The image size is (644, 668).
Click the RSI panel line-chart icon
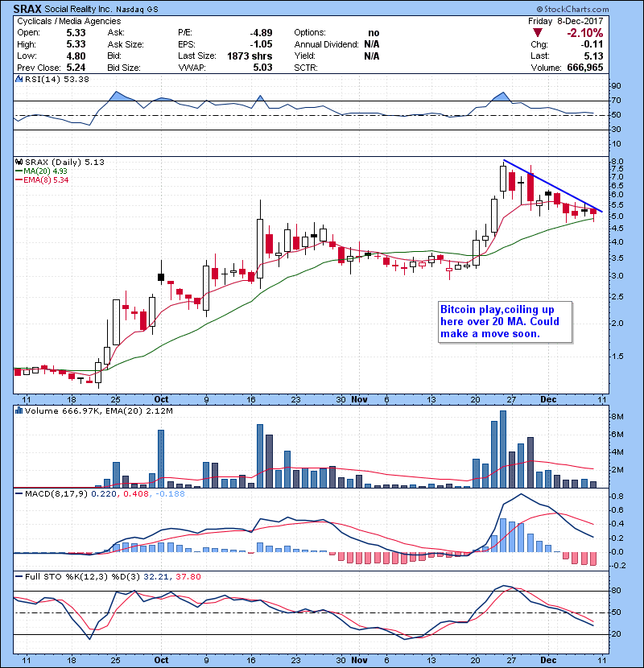19,79
